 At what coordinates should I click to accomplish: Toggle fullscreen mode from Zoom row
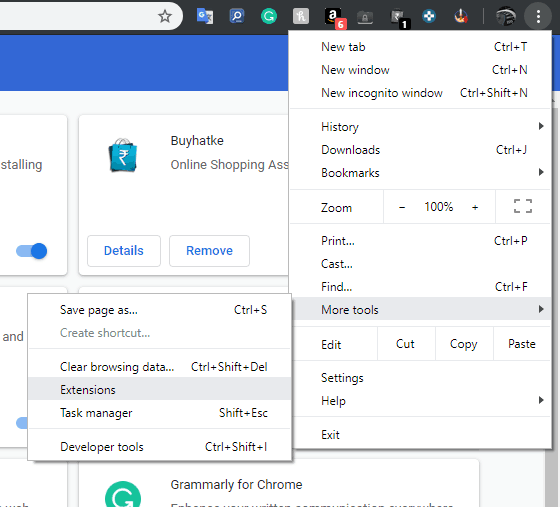pos(523,206)
